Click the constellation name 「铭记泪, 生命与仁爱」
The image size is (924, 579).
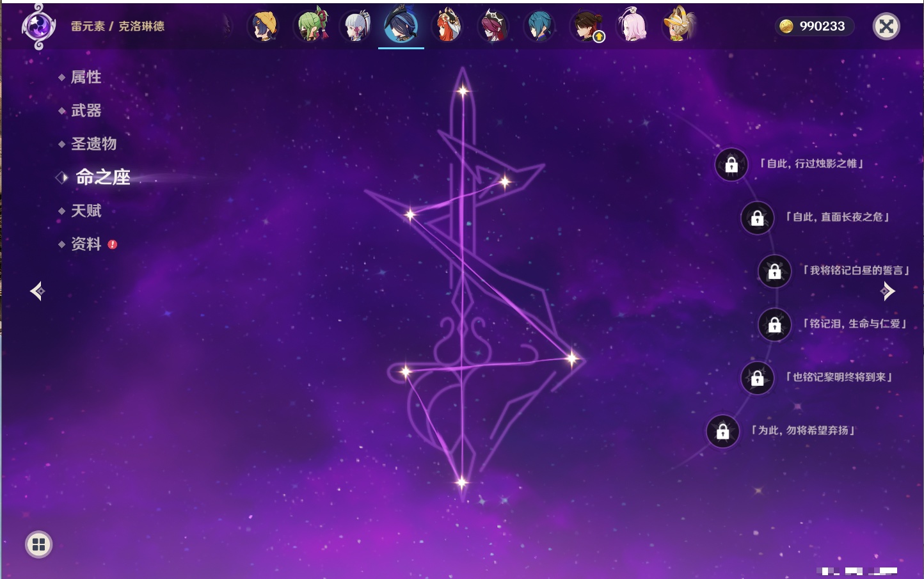[x=854, y=324]
